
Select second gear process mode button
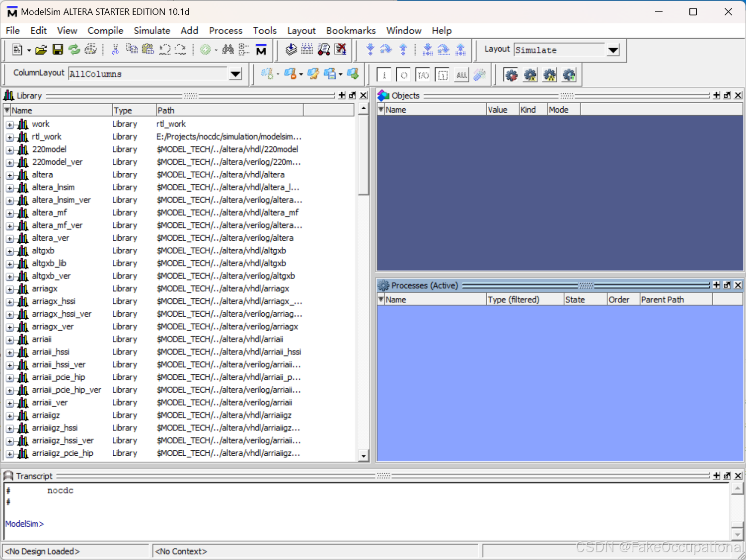pos(530,75)
